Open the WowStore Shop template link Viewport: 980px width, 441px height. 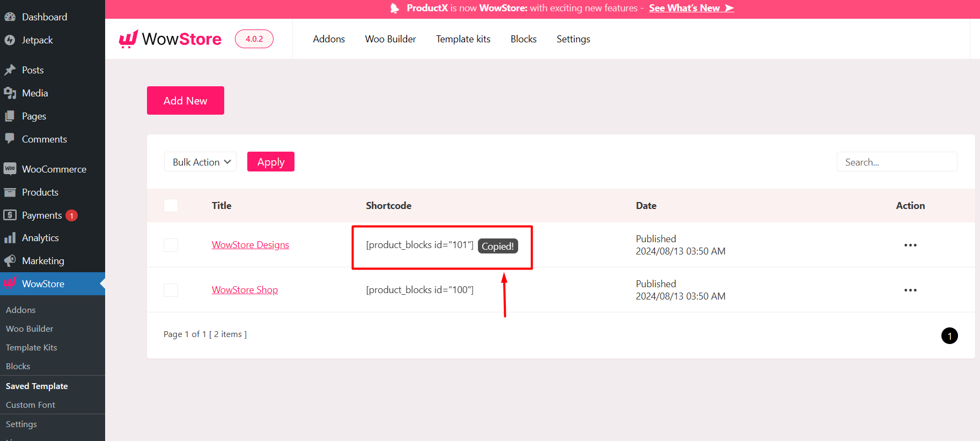point(245,290)
